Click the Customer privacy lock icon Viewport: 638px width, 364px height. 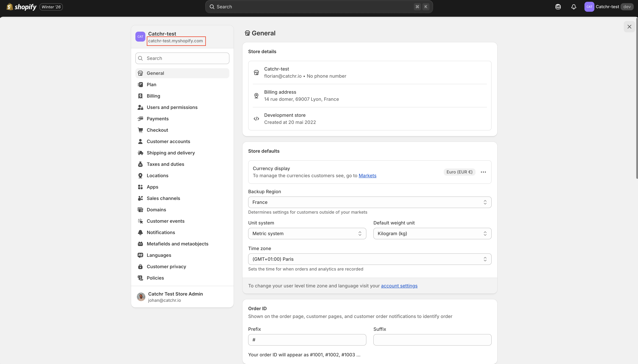pos(140,266)
